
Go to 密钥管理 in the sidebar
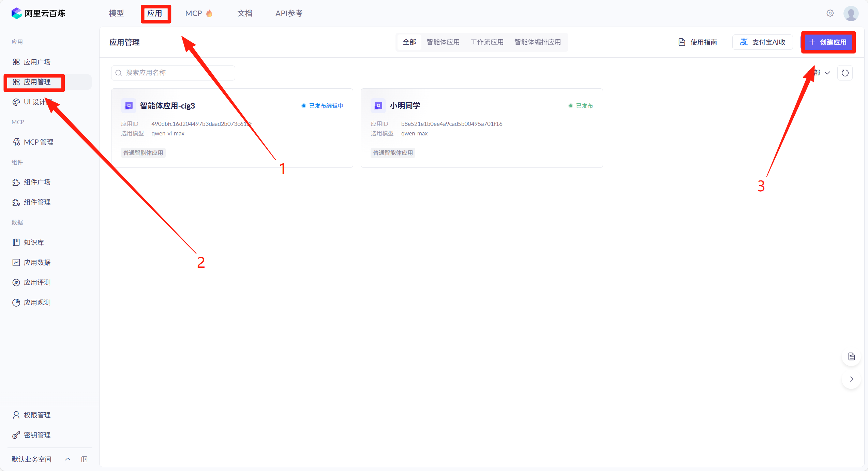click(37, 435)
